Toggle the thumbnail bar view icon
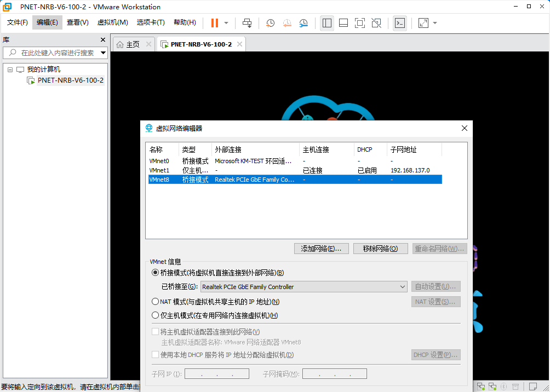550x392 pixels. (343, 23)
